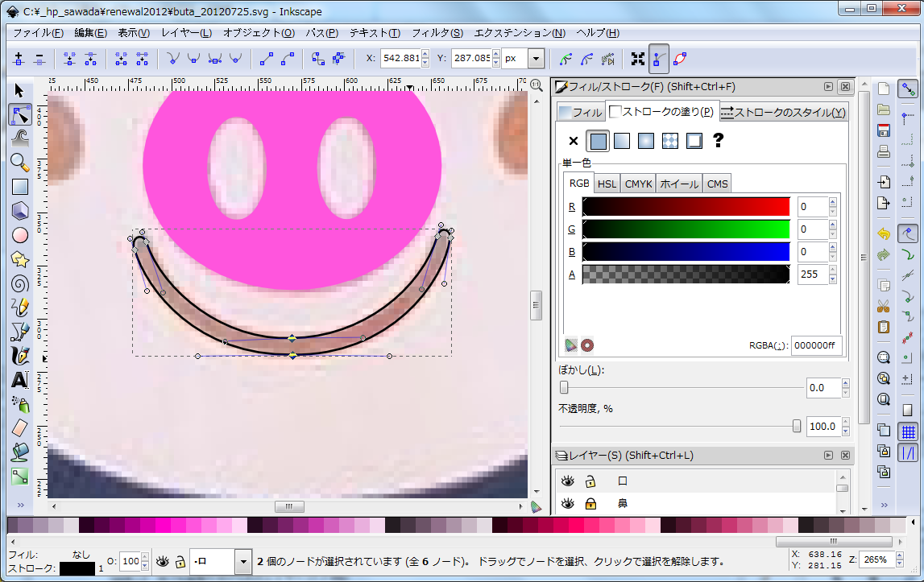The width and height of the screenshot is (924, 582).
Task: Select the Pencil freehand tool
Action: pos(19,308)
